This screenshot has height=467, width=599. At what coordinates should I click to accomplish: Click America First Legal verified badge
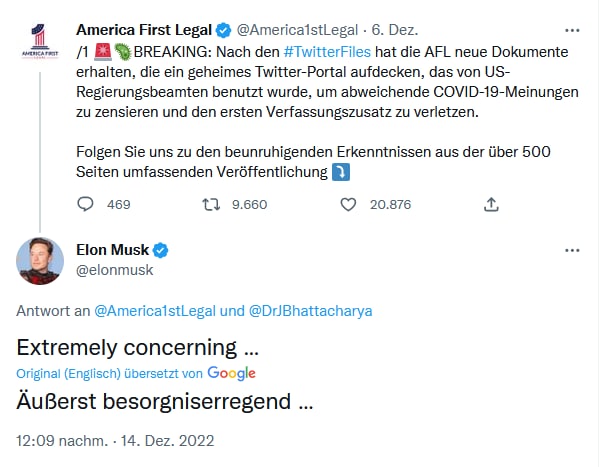point(223,30)
